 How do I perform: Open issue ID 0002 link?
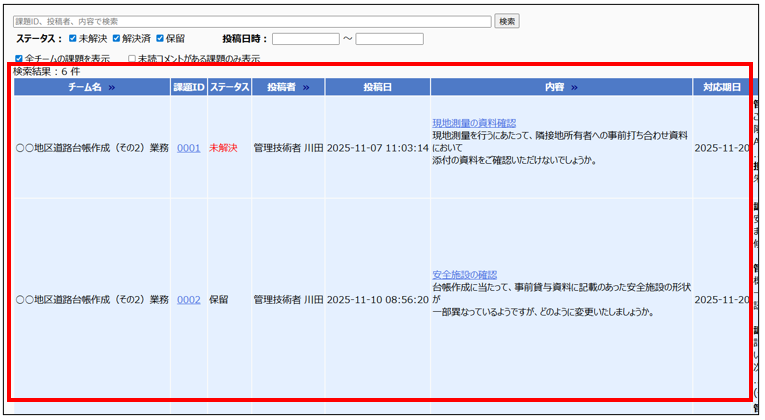tap(188, 299)
